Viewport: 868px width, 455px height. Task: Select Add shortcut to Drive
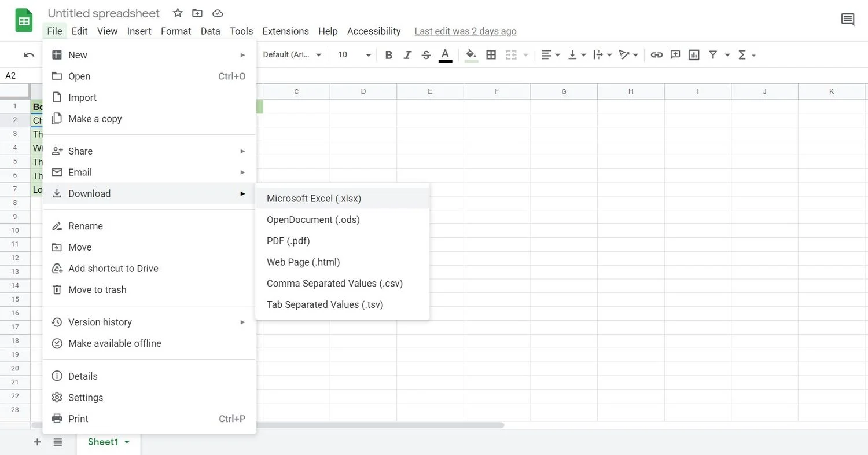pyautogui.click(x=149, y=269)
